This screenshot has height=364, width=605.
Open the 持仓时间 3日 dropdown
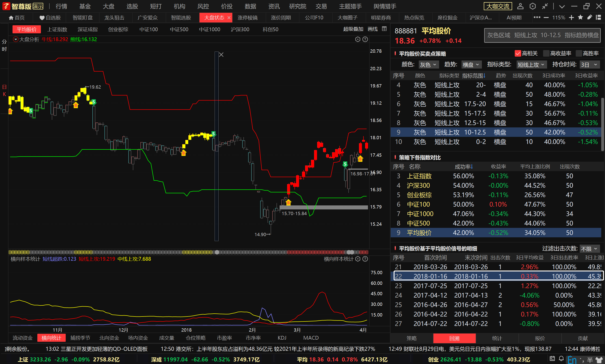[x=589, y=65]
